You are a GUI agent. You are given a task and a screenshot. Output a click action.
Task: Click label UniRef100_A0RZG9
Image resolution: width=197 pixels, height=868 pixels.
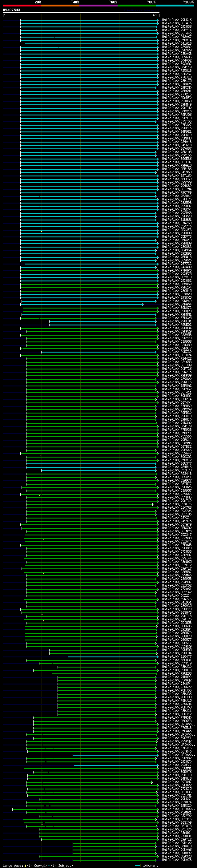coord(177,352)
